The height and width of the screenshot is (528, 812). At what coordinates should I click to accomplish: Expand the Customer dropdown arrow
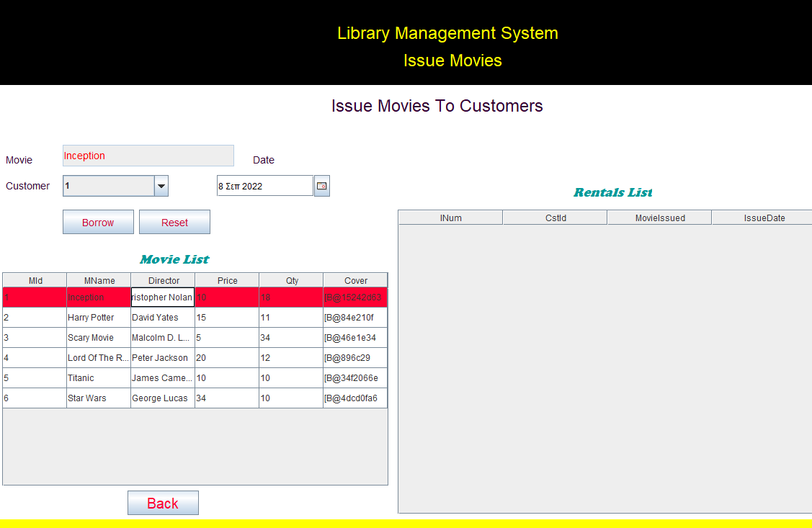click(x=162, y=185)
